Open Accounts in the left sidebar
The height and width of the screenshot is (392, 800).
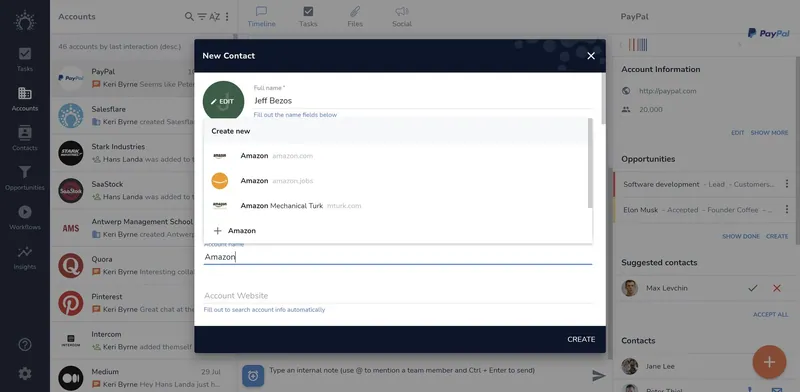pyautogui.click(x=24, y=99)
